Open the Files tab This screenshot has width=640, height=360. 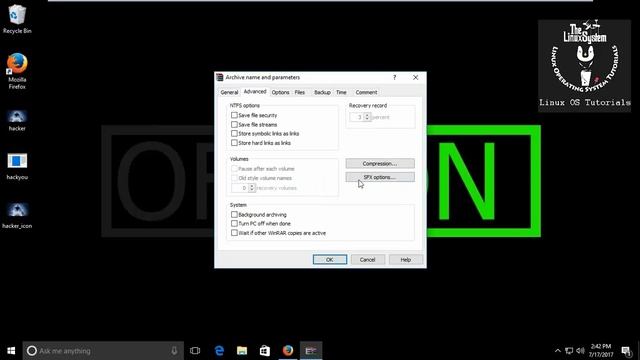coord(300,93)
